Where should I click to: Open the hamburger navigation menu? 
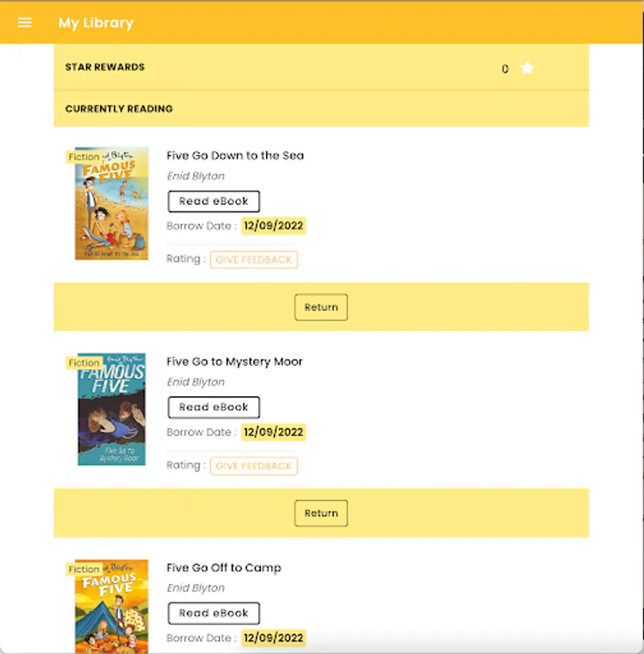tap(25, 23)
